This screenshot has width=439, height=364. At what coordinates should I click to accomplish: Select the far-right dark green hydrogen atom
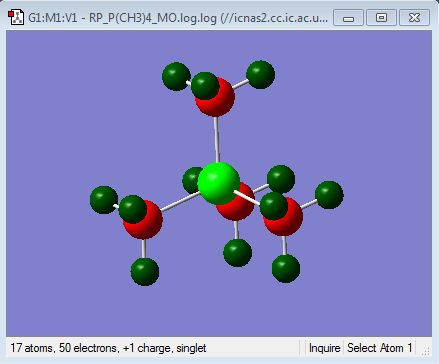pyautogui.click(x=329, y=195)
